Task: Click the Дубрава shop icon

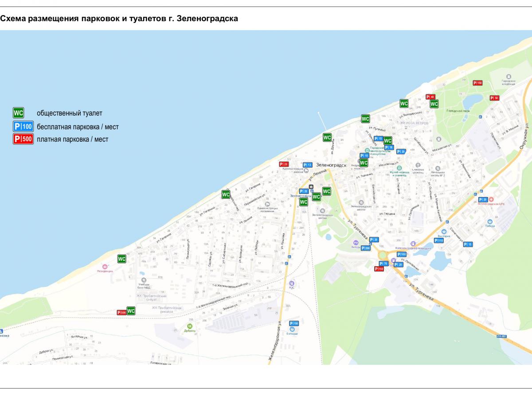Action: (190, 326)
